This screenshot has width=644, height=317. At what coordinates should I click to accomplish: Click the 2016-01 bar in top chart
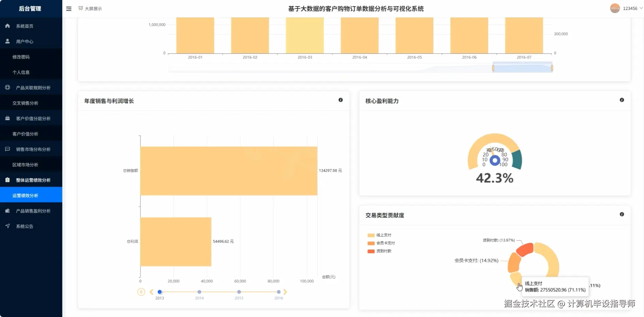pyautogui.click(x=195, y=35)
